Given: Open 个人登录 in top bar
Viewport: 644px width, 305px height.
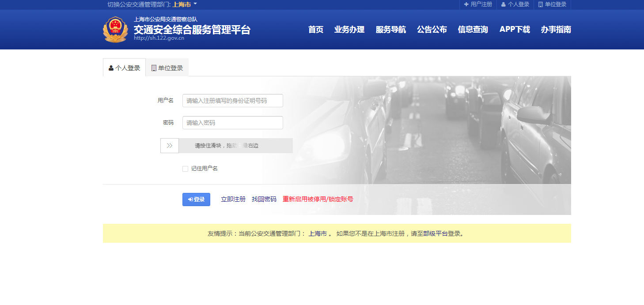Looking at the screenshot, I should tap(515, 4).
